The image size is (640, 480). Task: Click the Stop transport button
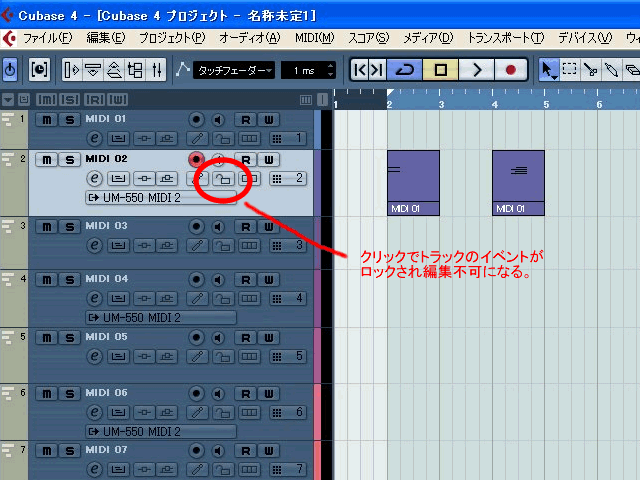click(440, 70)
